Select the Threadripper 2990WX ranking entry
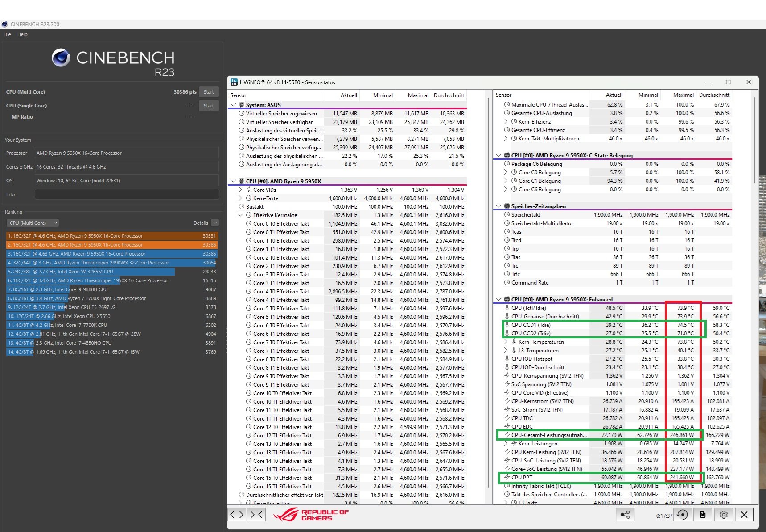 pyautogui.click(x=112, y=263)
